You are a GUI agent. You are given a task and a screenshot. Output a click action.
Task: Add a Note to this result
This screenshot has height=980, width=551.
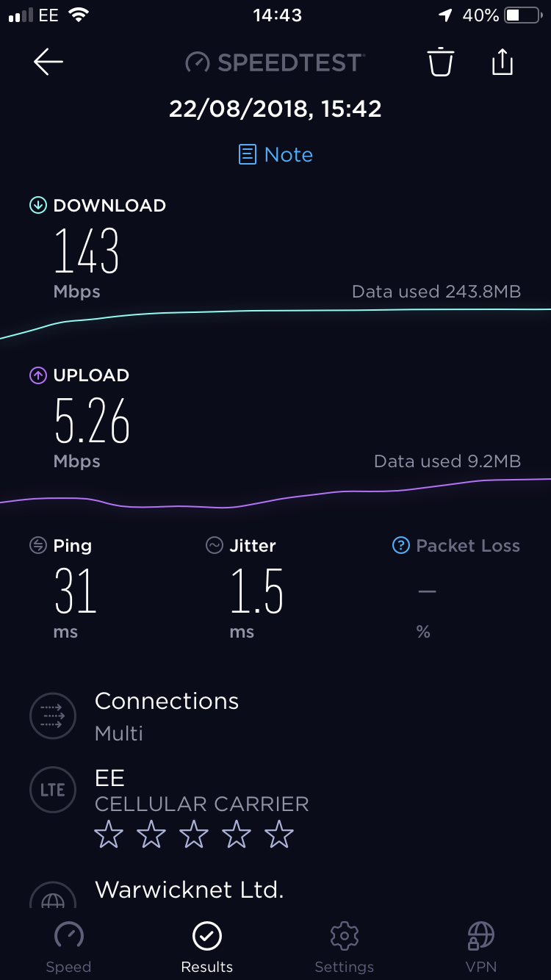coord(275,154)
